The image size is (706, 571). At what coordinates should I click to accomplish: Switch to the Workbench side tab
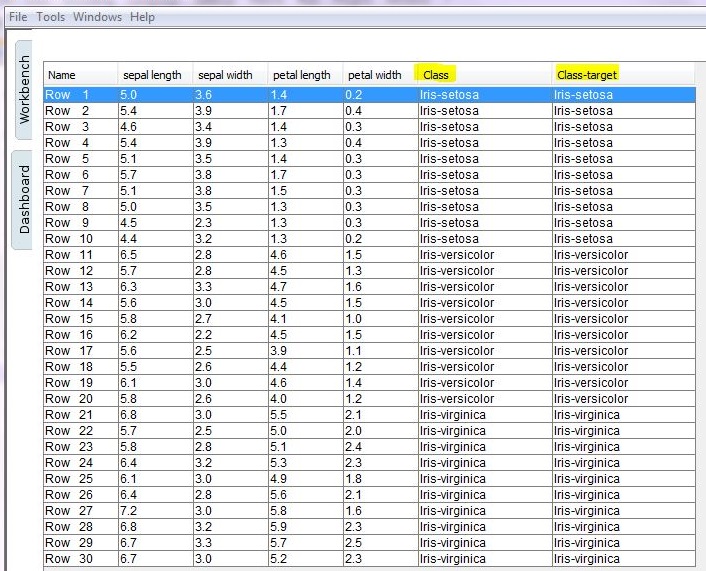[24, 90]
